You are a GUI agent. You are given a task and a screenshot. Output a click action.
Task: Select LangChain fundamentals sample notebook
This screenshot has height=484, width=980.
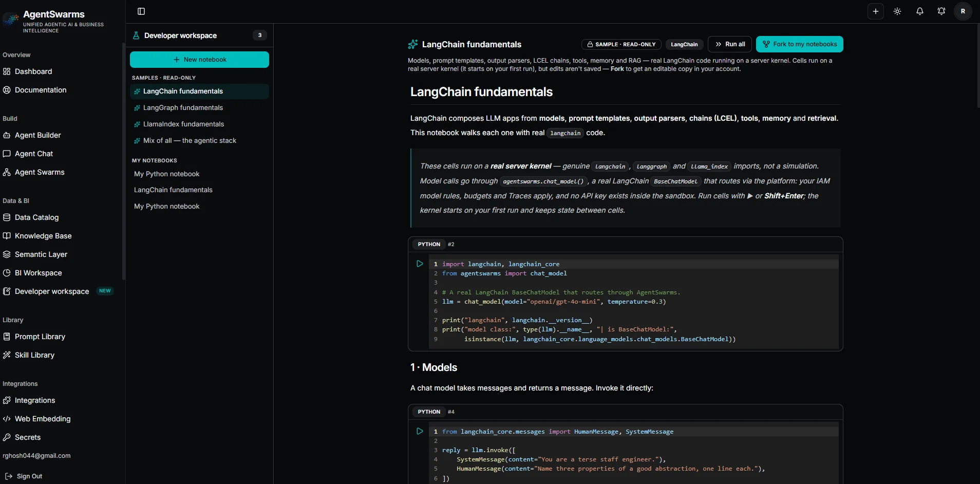pyautogui.click(x=199, y=91)
